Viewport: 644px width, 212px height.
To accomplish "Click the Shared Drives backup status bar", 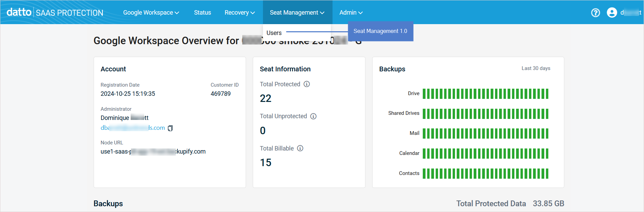I will [486, 113].
